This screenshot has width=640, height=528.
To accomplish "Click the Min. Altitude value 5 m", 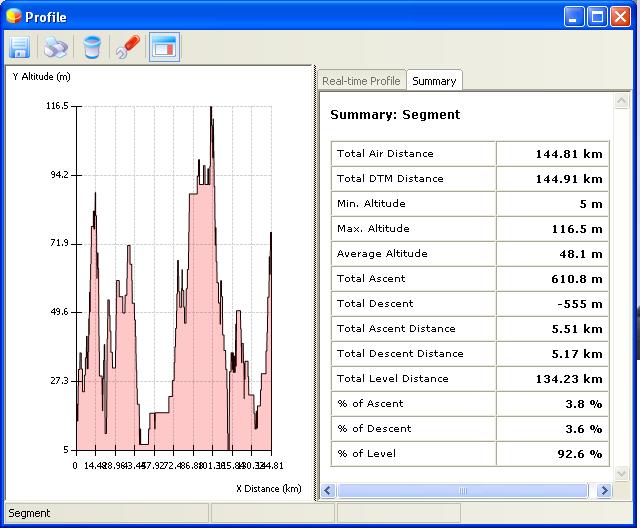I will (591, 204).
